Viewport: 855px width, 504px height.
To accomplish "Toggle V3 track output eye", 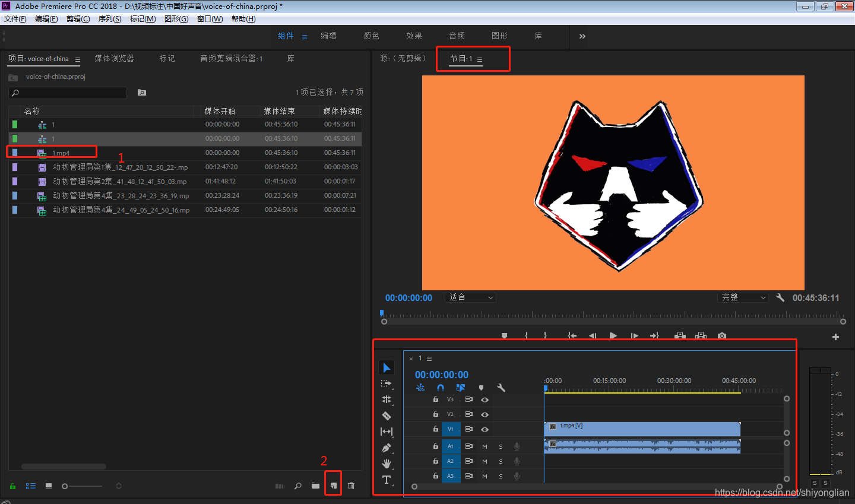I will coord(484,400).
